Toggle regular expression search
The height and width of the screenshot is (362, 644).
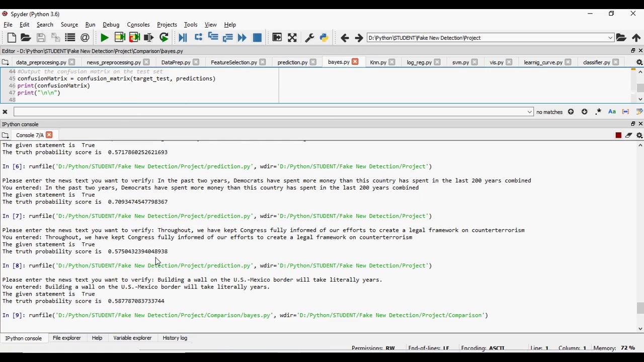point(598,112)
